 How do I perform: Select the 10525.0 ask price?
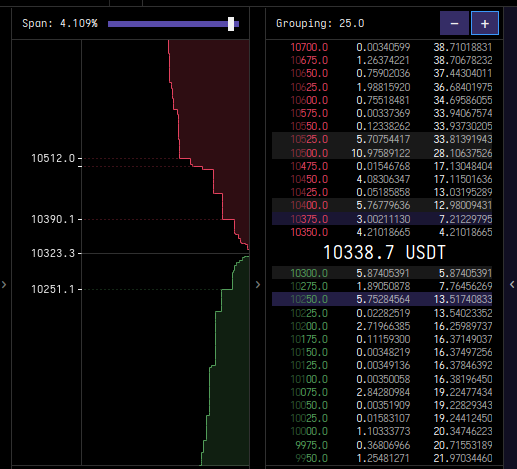309,139
